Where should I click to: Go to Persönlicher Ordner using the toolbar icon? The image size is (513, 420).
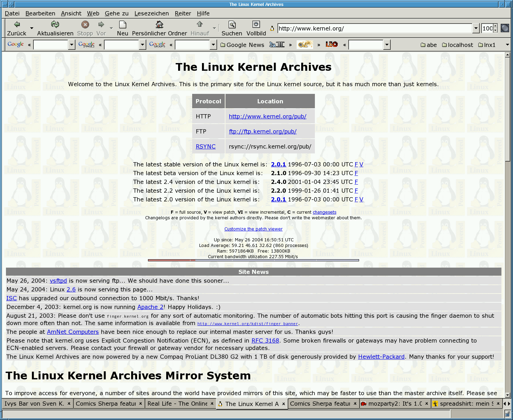[159, 24]
